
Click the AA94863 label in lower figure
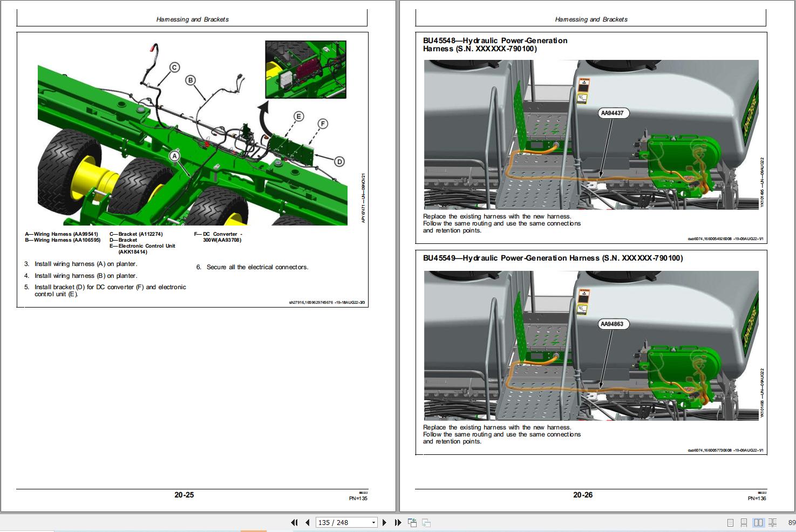point(613,324)
